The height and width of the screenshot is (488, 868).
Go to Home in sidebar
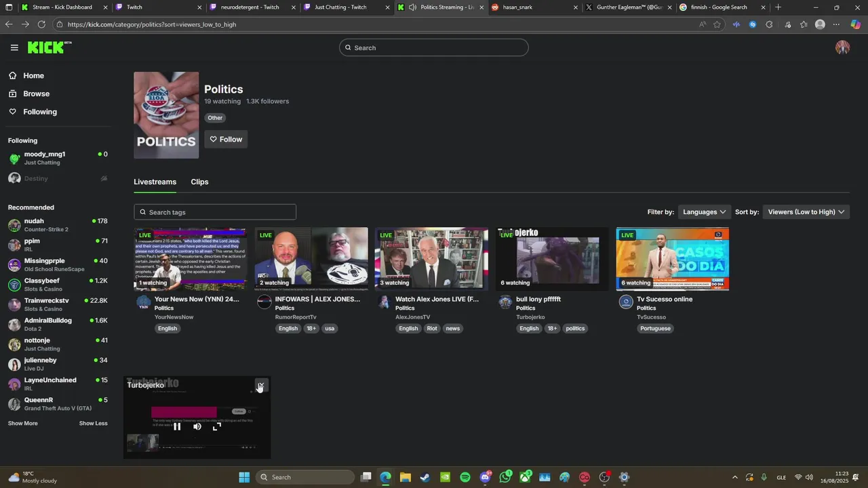(x=33, y=76)
